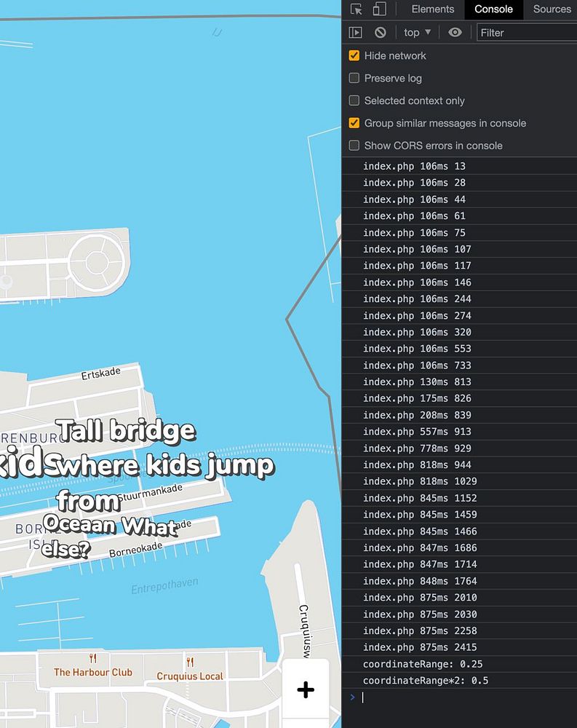The image size is (577, 728).
Task: Select log line 'index.php 106ms 13'
Action: click(x=460, y=166)
